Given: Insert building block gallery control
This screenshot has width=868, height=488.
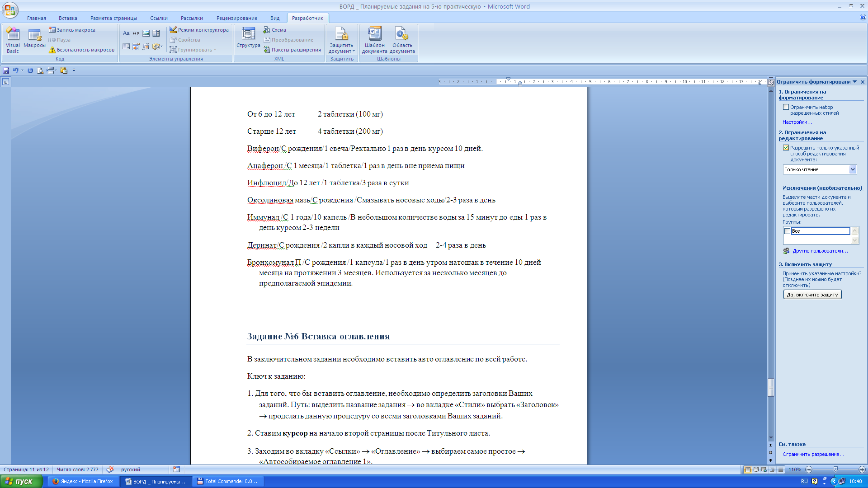Looking at the screenshot, I should click(x=146, y=47).
